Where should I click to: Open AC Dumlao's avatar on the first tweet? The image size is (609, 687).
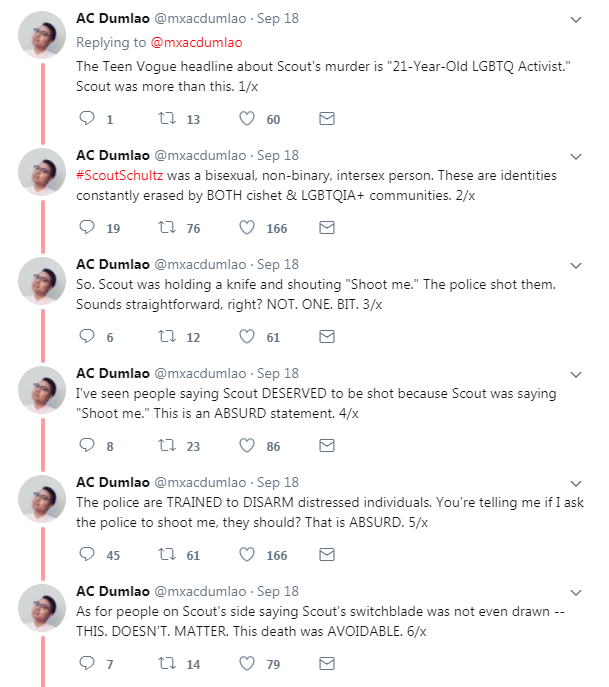pyautogui.click(x=42, y=35)
